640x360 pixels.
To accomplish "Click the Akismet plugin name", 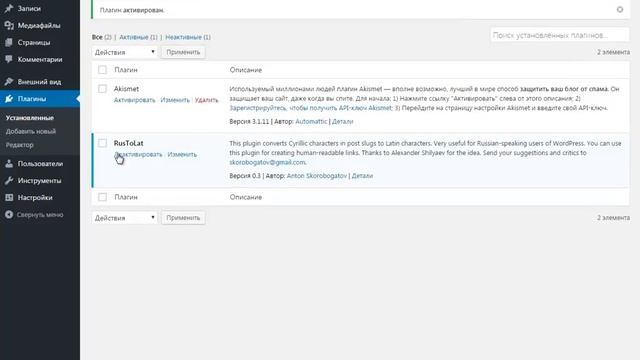I will [x=126, y=89].
